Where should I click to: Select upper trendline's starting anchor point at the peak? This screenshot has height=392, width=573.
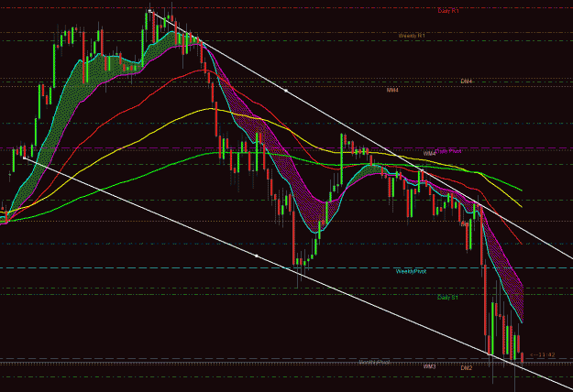[x=149, y=11]
